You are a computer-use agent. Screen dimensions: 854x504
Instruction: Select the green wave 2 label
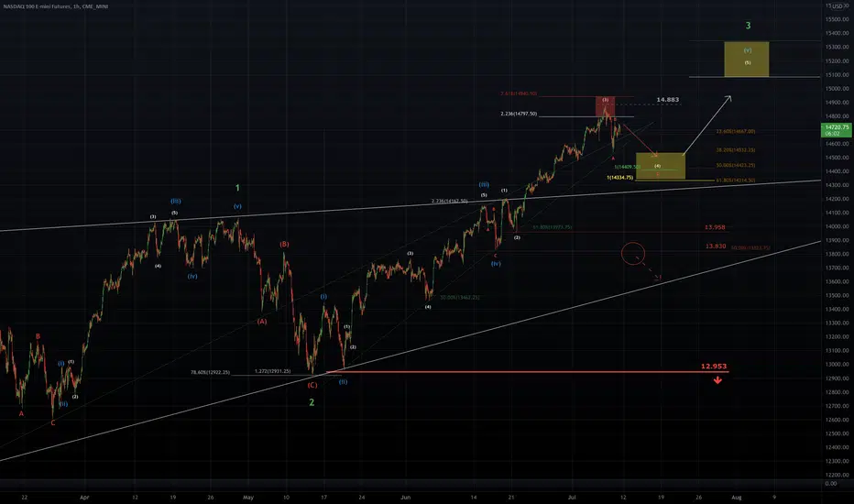(312, 402)
